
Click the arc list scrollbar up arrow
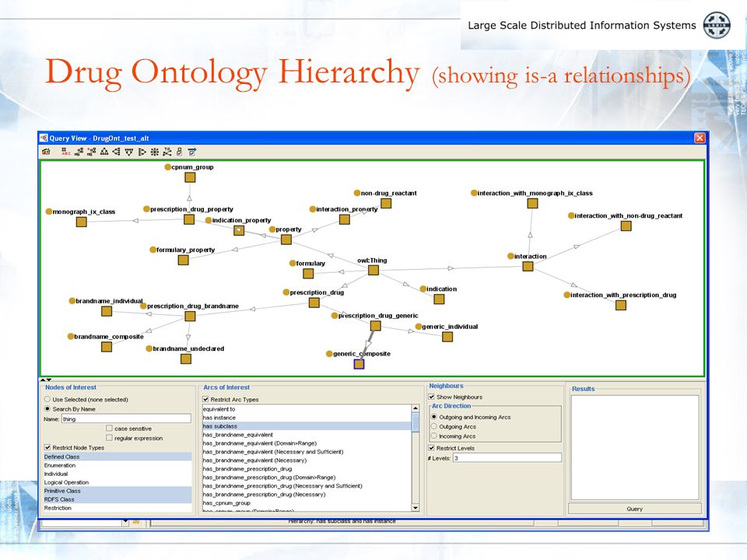(416, 408)
